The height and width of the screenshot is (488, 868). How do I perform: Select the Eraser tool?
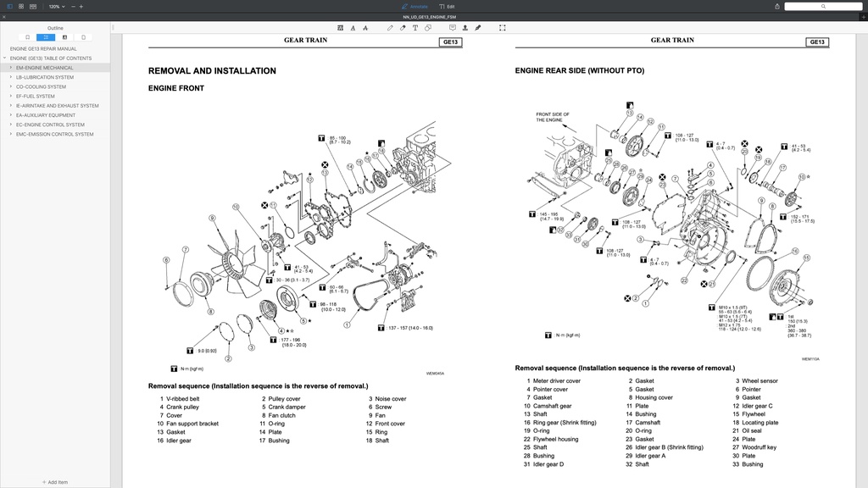[x=402, y=27]
